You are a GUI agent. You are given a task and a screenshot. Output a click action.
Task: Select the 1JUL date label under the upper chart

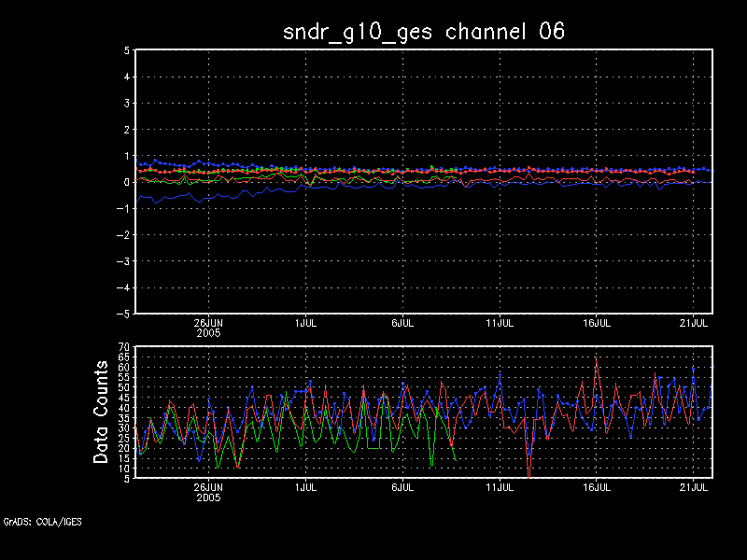pos(304,322)
